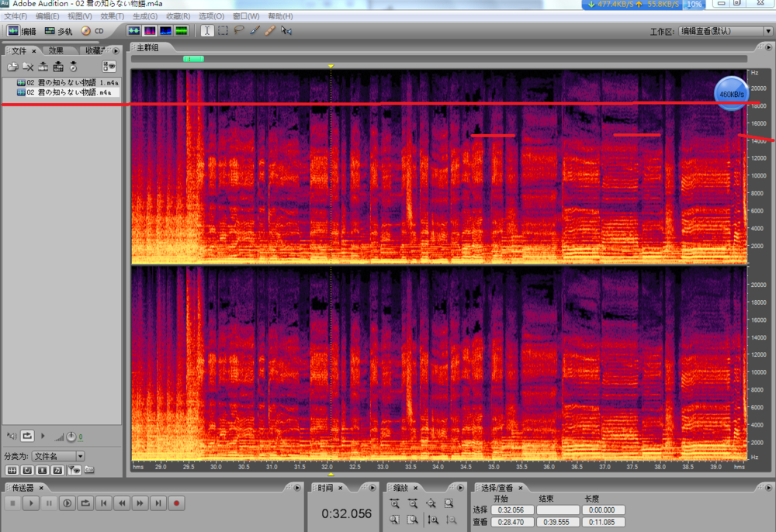776x532 pixels.
Task: Pick the Effects Paintbrush tool
Action: point(255,31)
